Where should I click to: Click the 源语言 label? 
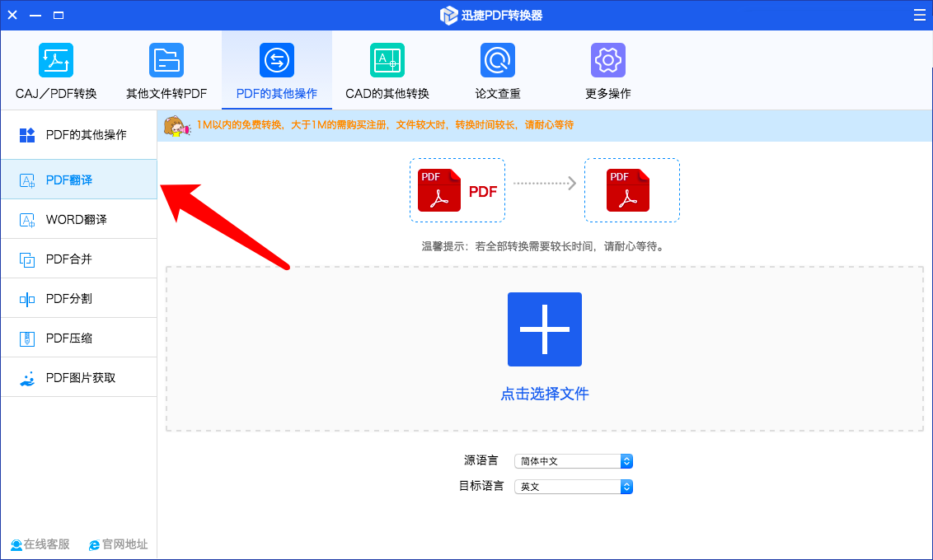click(x=481, y=460)
